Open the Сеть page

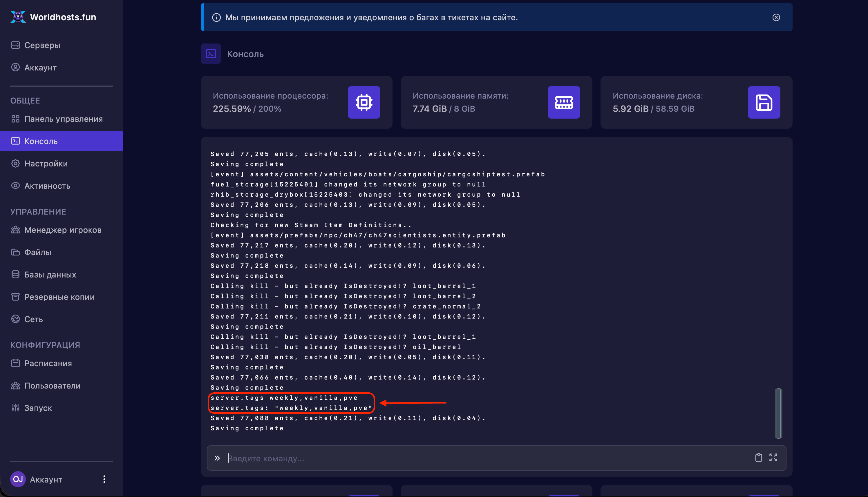(x=62, y=319)
